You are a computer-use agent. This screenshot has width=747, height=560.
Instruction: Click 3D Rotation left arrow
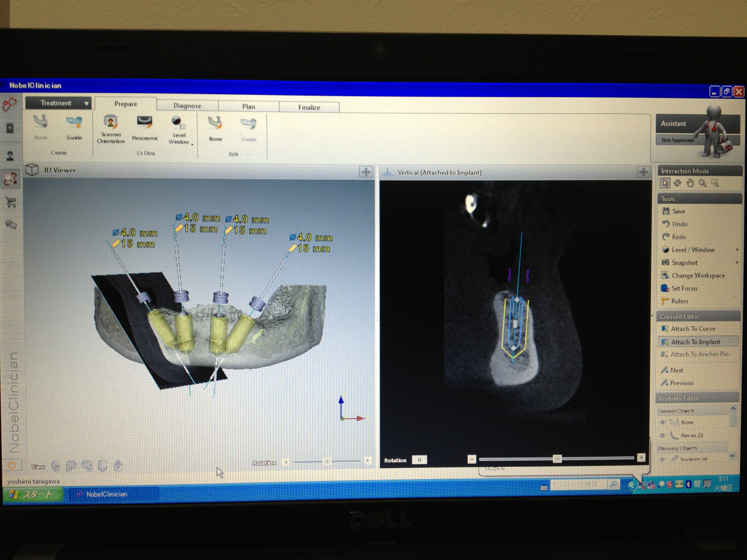(286, 462)
